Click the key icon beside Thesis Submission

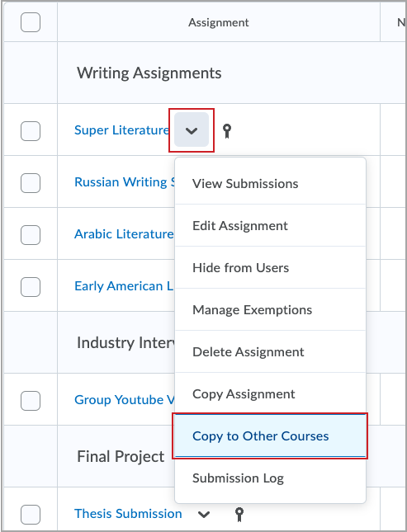239,515
